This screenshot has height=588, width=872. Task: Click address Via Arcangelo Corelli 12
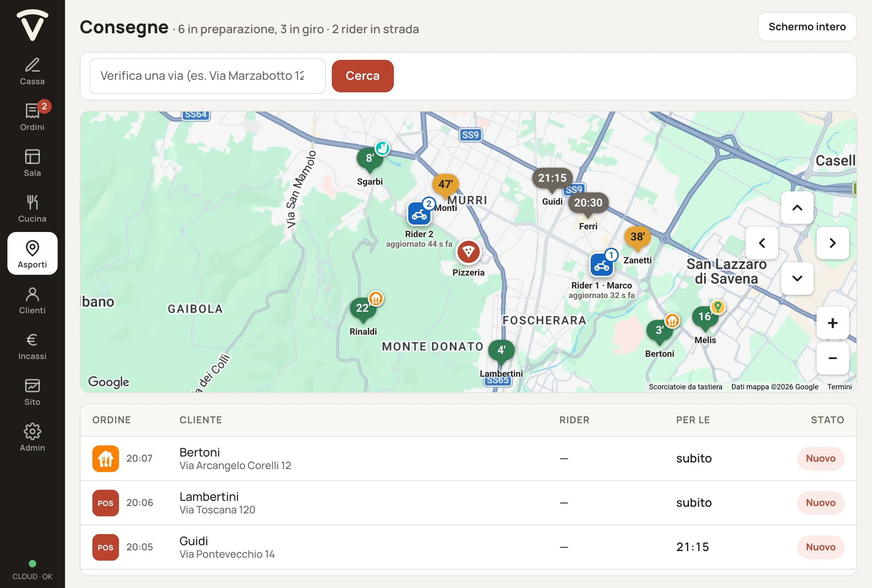[235, 465]
